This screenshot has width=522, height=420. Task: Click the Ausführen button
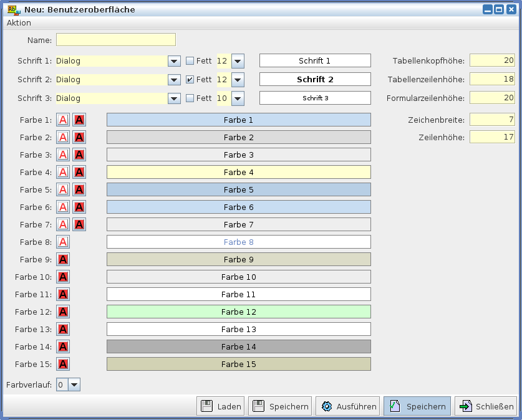[349, 406]
